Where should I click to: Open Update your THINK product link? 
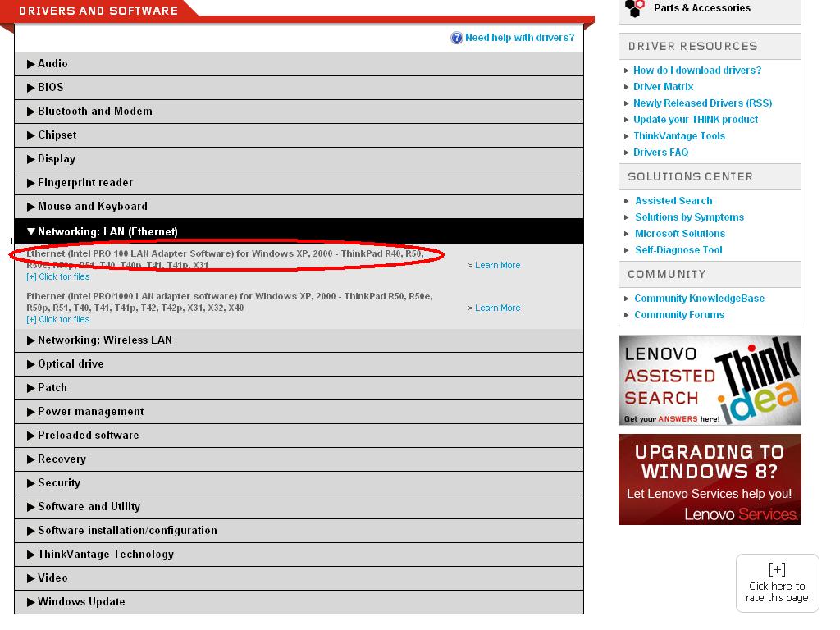tap(696, 120)
